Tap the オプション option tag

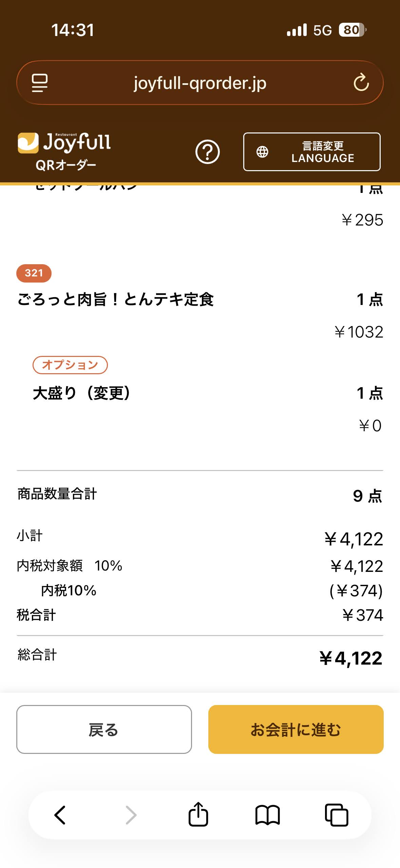(x=70, y=365)
